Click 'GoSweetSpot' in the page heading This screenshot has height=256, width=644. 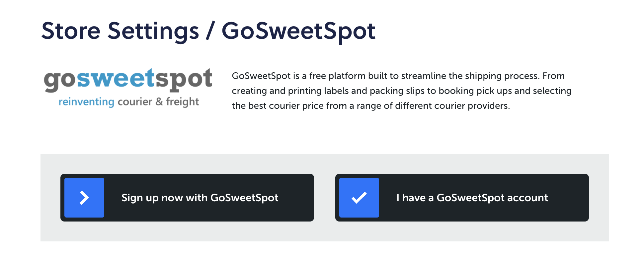(x=298, y=31)
